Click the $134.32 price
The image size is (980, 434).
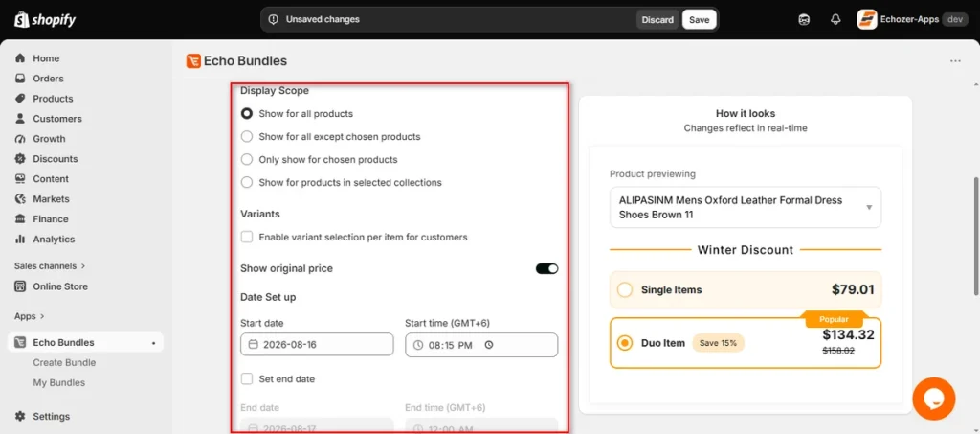[x=848, y=334]
